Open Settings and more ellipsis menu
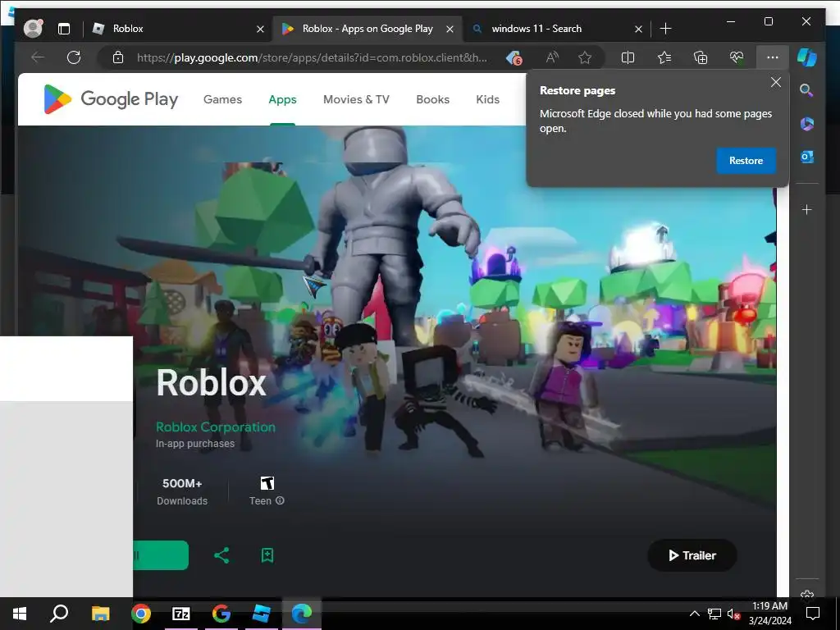 point(773,57)
